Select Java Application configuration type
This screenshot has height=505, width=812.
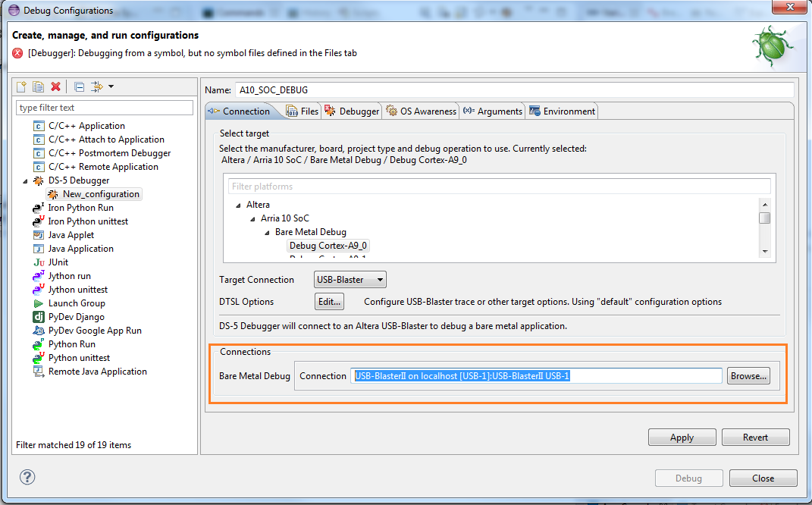tap(81, 249)
